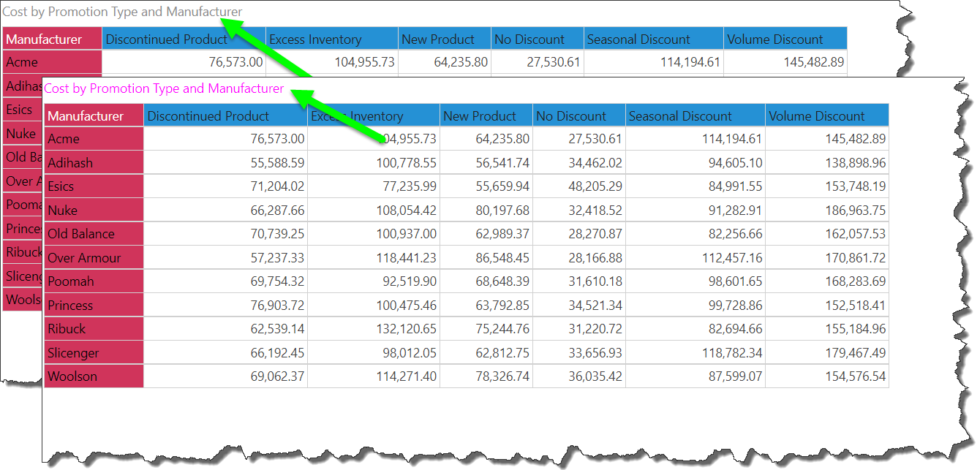Select the Manufacturer header in the back table
Screen dimensions: 980x470
(x=53, y=39)
